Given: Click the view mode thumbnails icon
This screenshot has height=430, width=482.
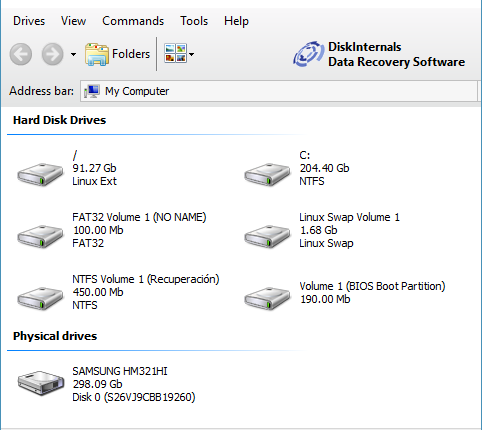Looking at the screenshot, I should point(175,54).
